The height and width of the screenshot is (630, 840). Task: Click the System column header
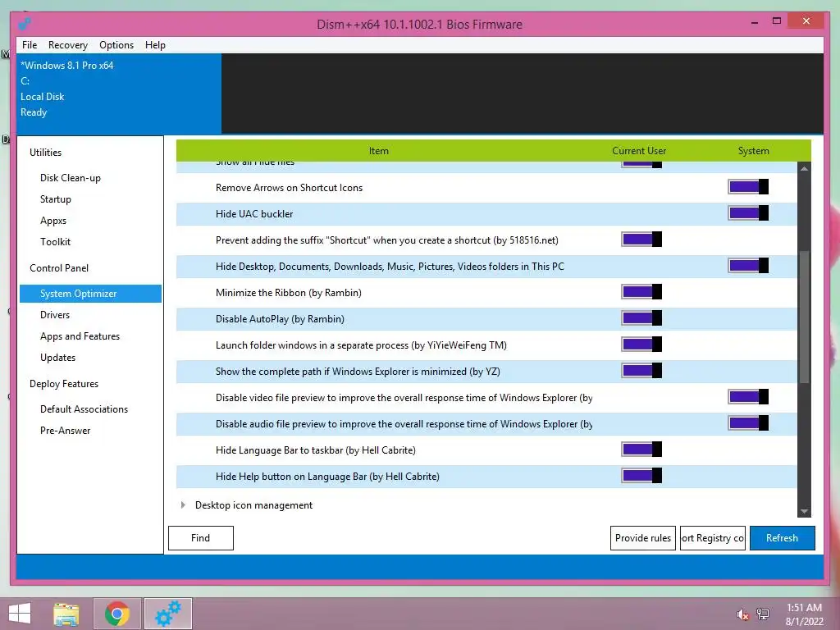point(753,151)
